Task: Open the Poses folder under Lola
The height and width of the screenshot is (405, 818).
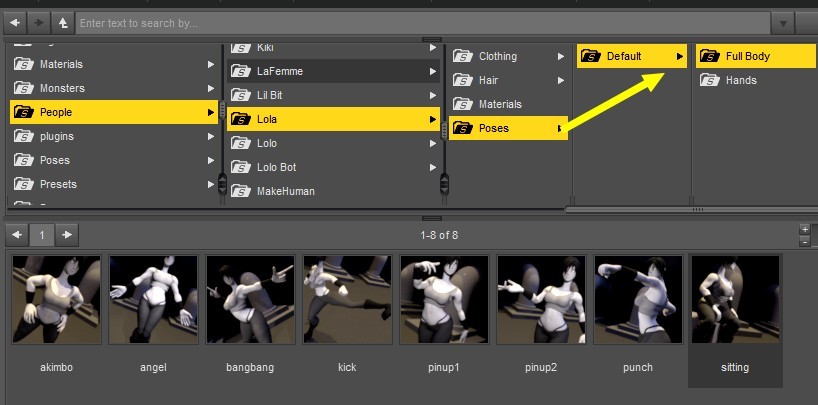Action: tap(508, 128)
